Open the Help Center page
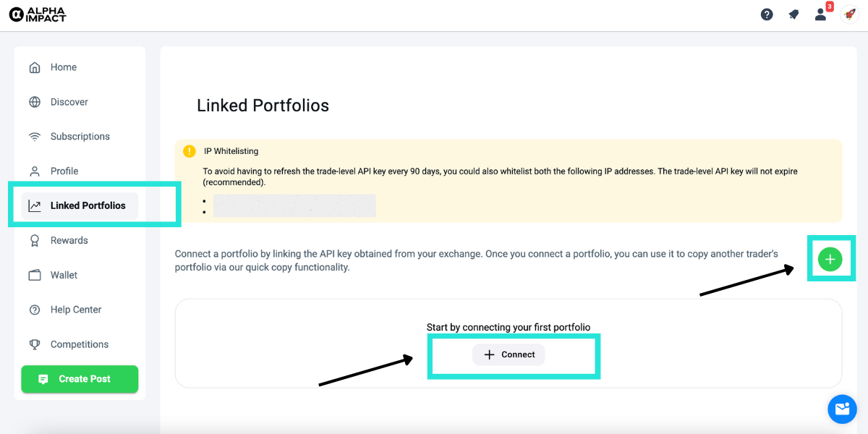The width and height of the screenshot is (868, 434). pyautogui.click(x=76, y=310)
